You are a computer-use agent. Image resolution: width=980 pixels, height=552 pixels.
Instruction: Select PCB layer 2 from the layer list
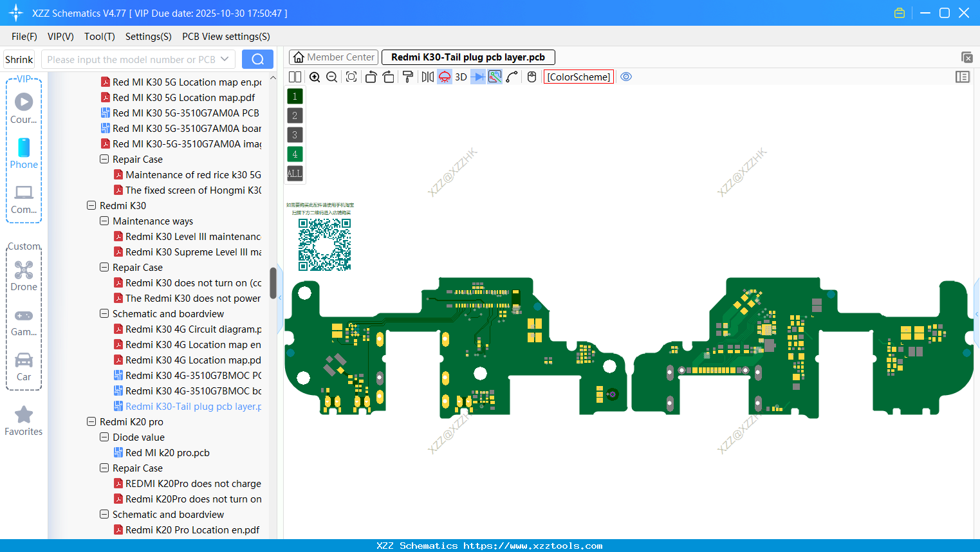[x=294, y=115]
